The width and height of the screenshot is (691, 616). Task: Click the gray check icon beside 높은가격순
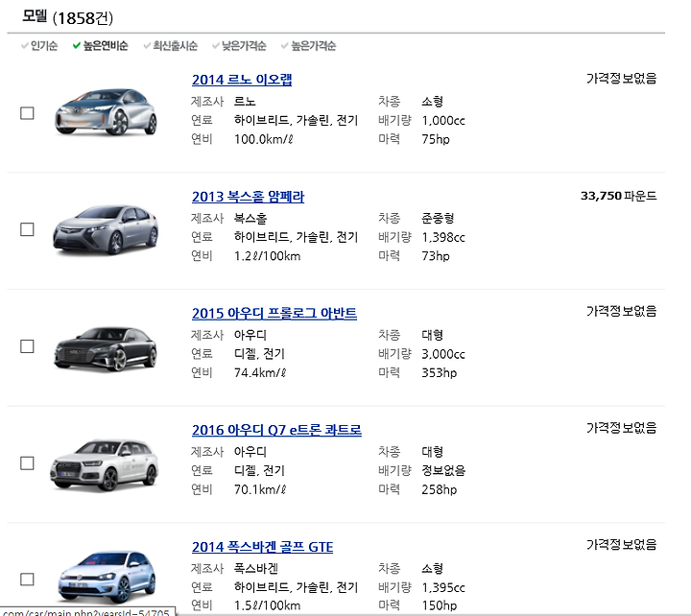(285, 45)
